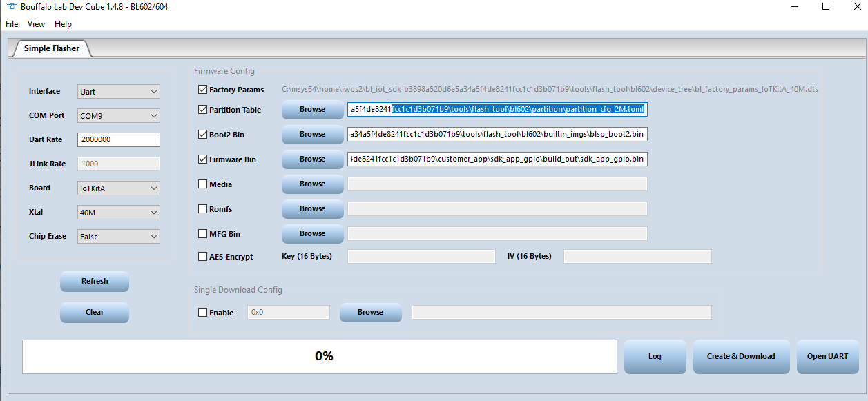The image size is (868, 401).
Task: Click the Uart Rate field showing 2000000
Action: (118, 139)
